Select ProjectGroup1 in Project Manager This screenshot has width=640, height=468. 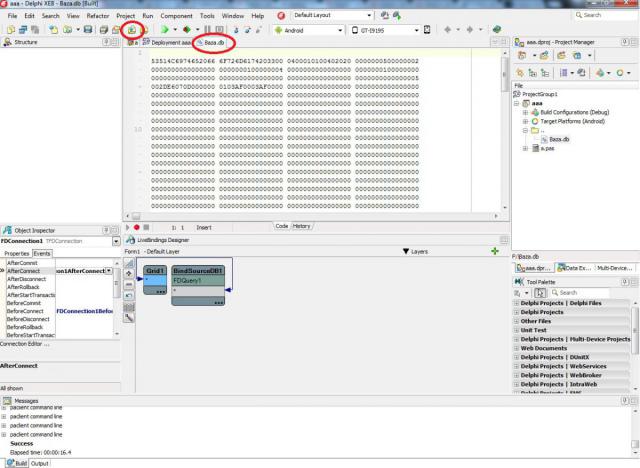click(x=540, y=94)
